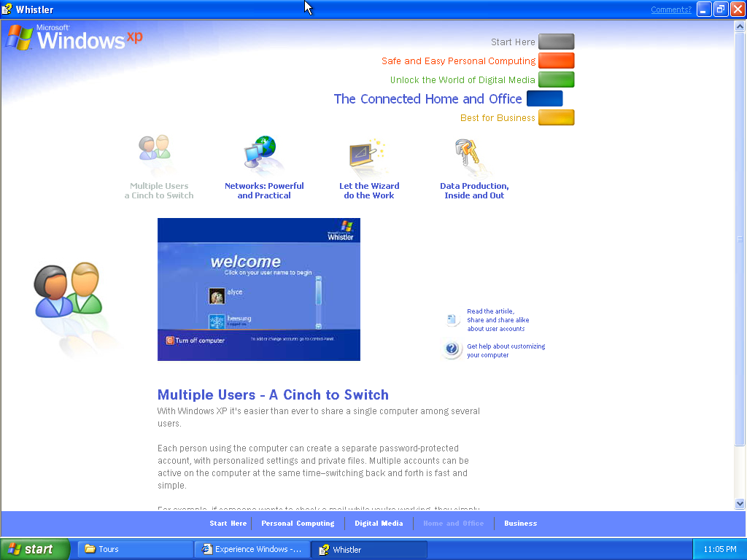Open Networks: Powerful and Practical topic
The image size is (747, 560).
point(264,190)
